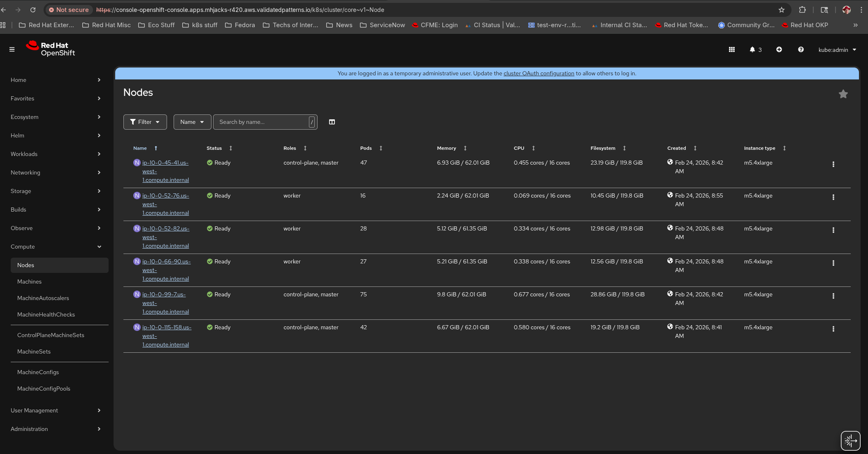Click the Search by name field
This screenshot has width=868, height=454.
[x=262, y=122]
